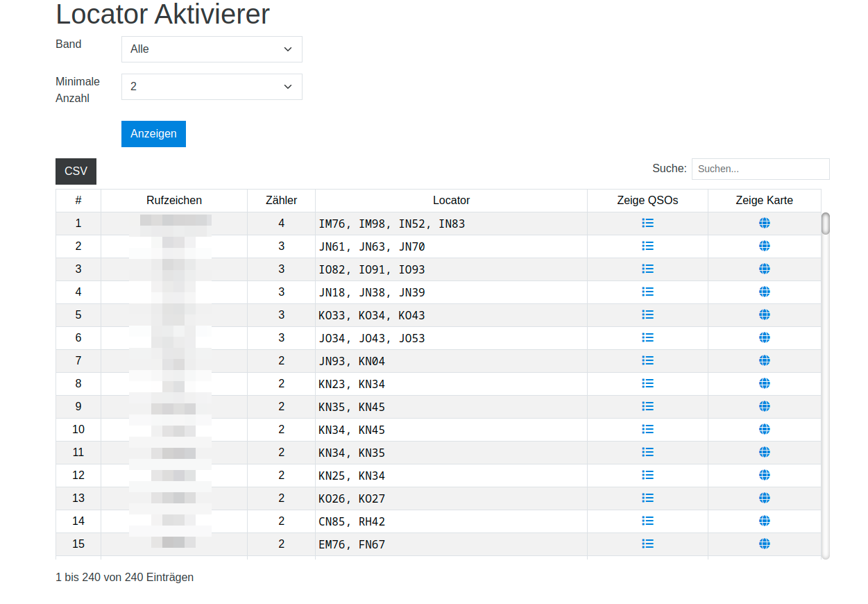
Task: Open the Band dropdown set to Alle
Action: pos(212,49)
